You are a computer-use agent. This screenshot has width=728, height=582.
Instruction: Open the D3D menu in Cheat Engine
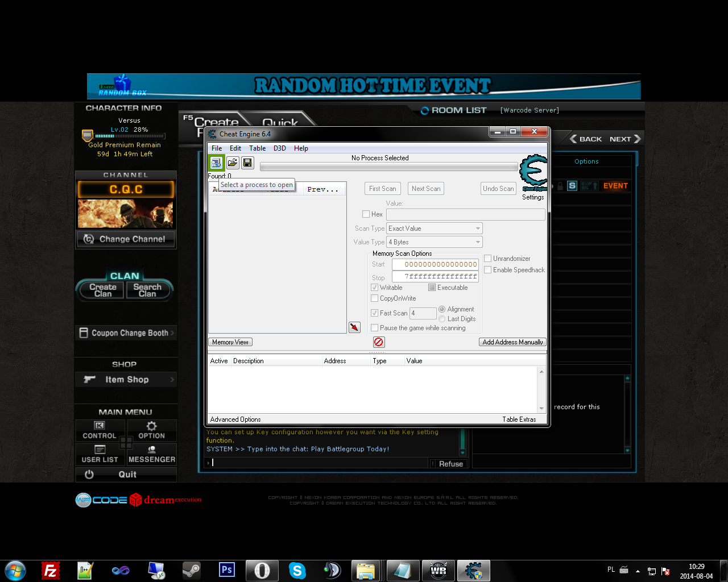click(x=279, y=148)
